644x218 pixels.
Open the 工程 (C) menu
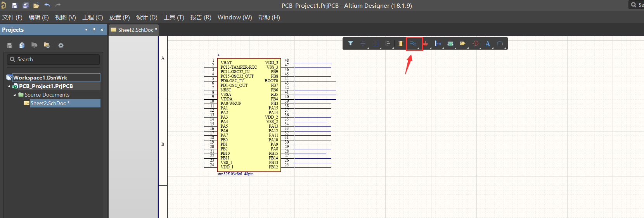coord(92,17)
